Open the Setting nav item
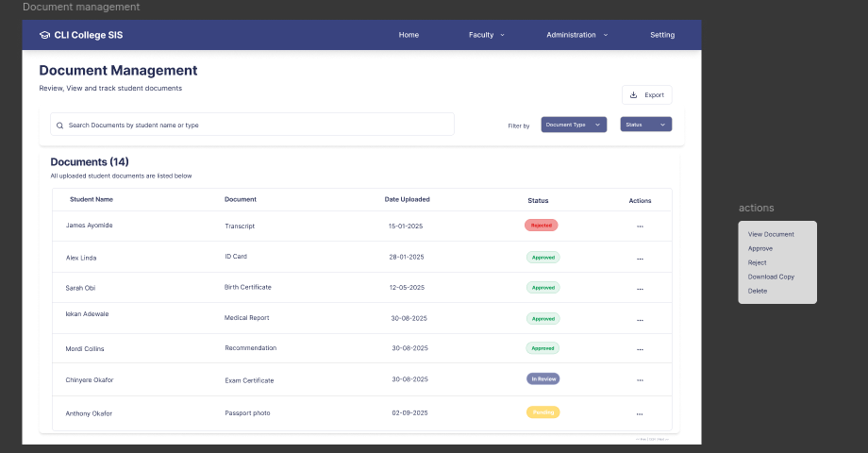This screenshot has width=868, height=453. point(662,35)
